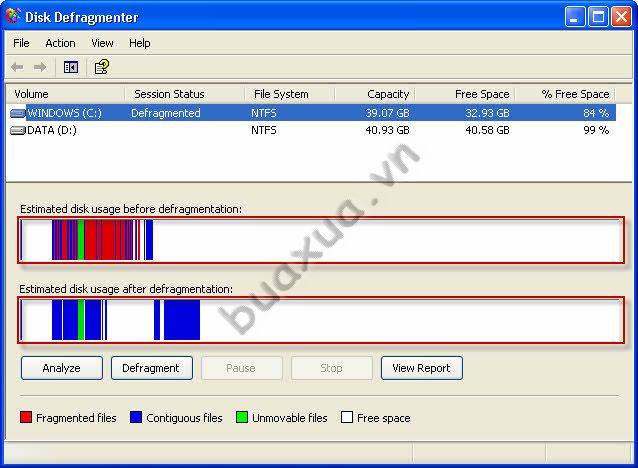Open the File menu
The width and height of the screenshot is (638, 468).
21,43
